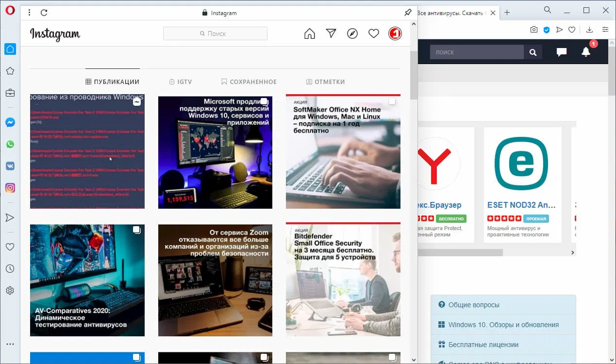Click the Instagram logo
Viewport: 616px width, 364px height.
point(55,34)
